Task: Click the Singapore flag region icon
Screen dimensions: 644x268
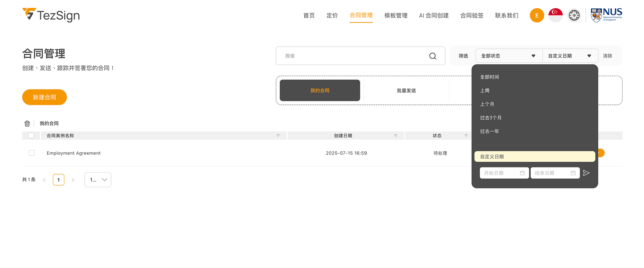Action: point(555,15)
